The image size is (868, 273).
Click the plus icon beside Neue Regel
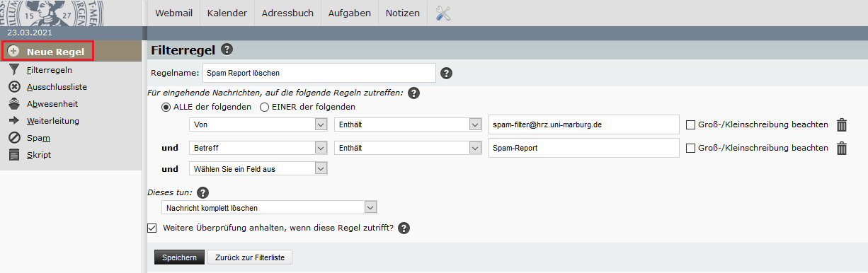(x=13, y=52)
